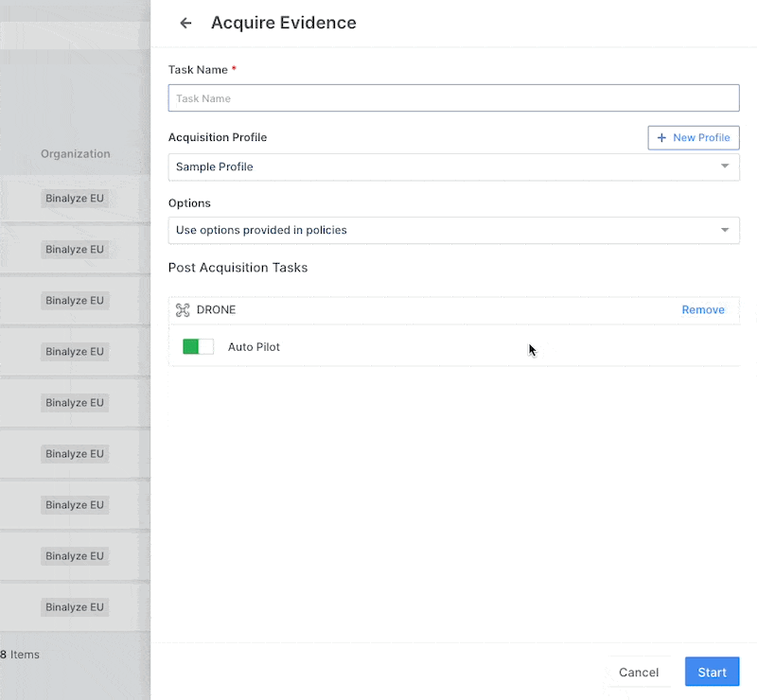Click the plus icon on New Profile
This screenshot has height=700, width=757.
[x=661, y=138]
